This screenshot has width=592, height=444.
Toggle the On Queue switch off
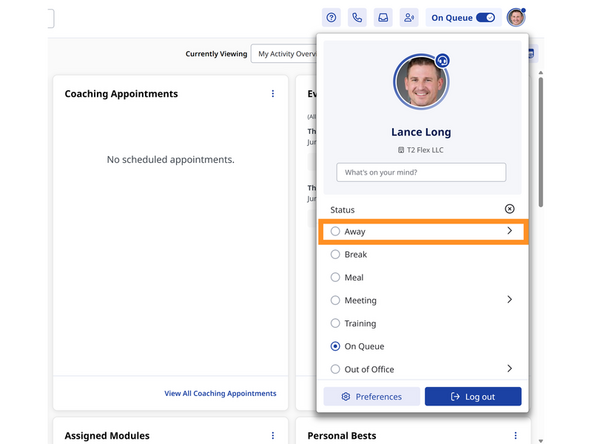click(x=485, y=18)
